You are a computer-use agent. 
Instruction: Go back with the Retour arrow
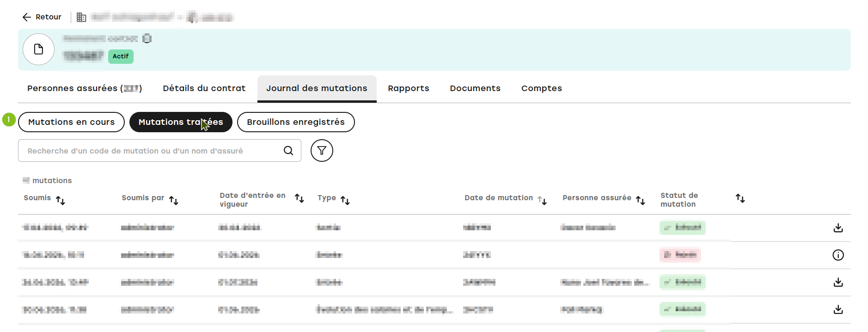pyautogui.click(x=27, y=17)
